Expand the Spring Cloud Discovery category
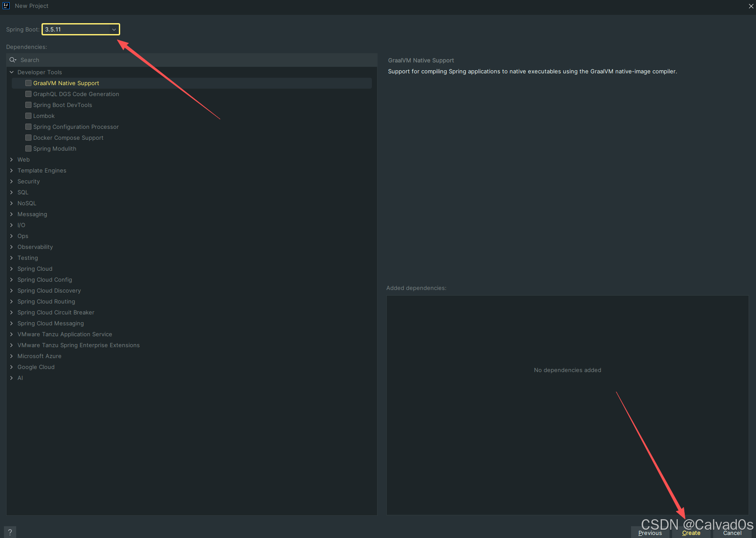 [12, 290]
